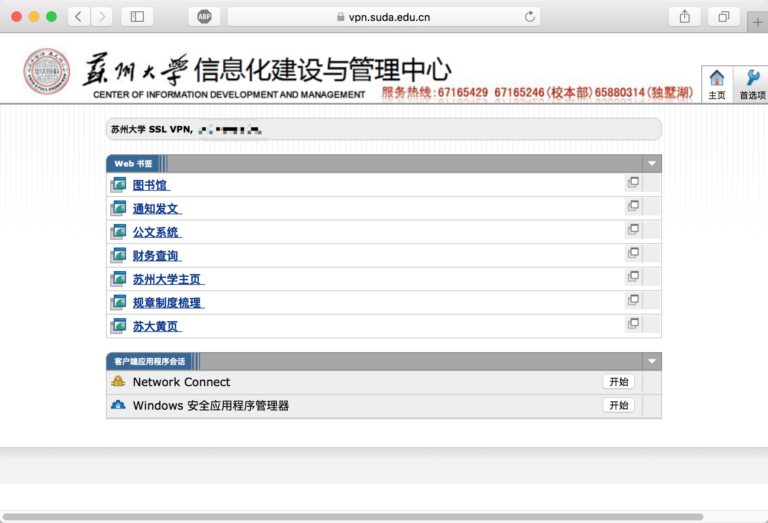Go forward with Safari's forward arrow
768x523 pixels.
coord(101,17)
